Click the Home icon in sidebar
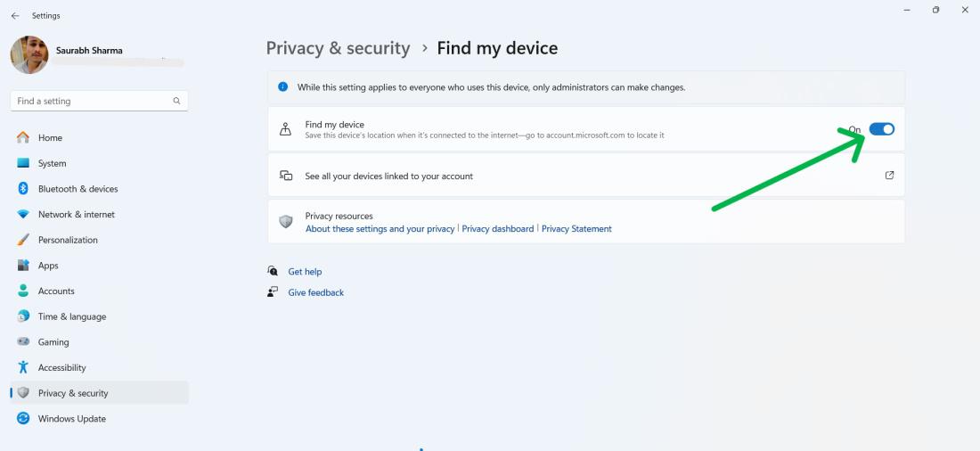This screenshot has width=980, height=451. tap(24, 138)
